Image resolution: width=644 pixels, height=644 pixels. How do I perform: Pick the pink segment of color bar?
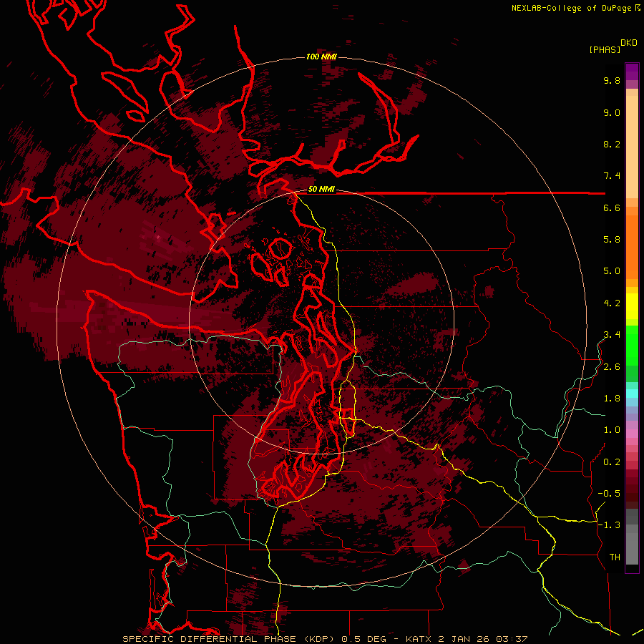click(632, 434)
